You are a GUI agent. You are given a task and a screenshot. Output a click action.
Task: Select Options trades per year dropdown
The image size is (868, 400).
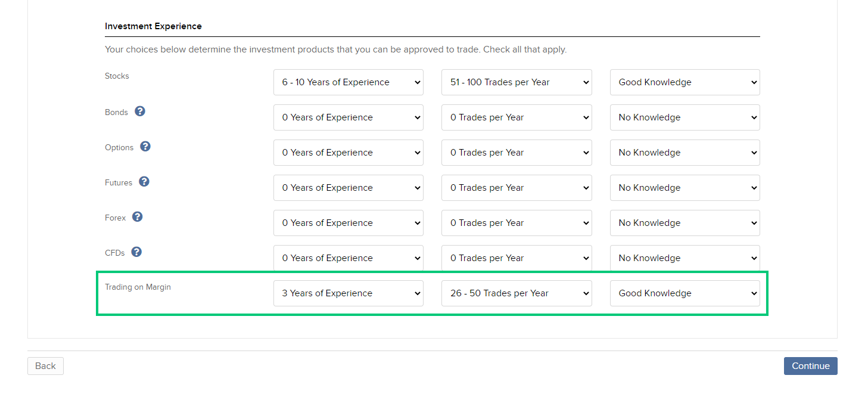(517, 153)
